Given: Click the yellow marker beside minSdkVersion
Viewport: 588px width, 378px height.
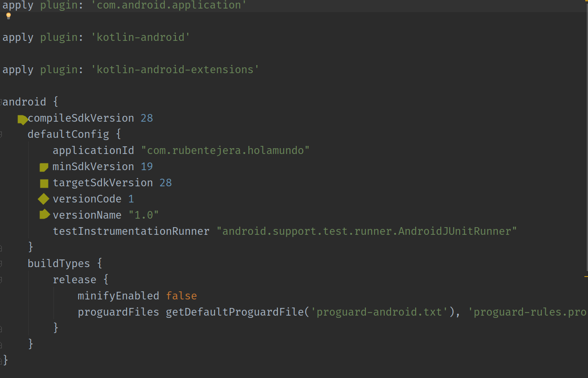Looking at the screenshot, I should 44,167.
